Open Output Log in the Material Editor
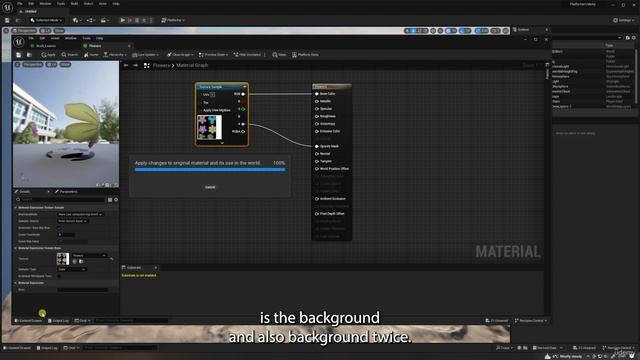Screen dimensions: 640x360 coord(58,321)
